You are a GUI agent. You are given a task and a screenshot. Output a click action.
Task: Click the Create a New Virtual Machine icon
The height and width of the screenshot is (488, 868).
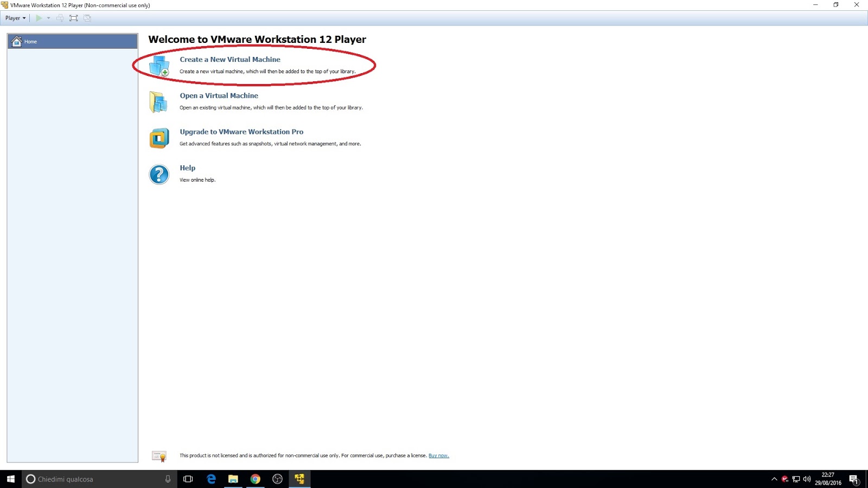[x=159, y=66]
